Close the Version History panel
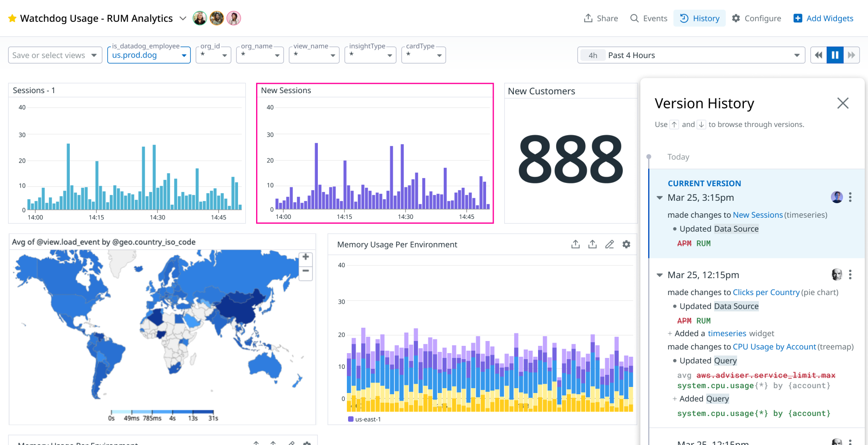The image size is (868, 445). tap(843, 103)
